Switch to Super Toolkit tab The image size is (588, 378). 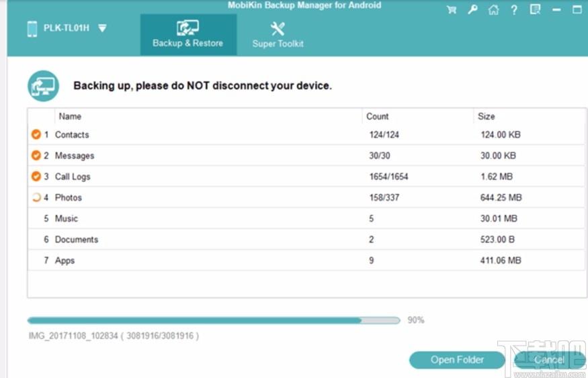278,35
